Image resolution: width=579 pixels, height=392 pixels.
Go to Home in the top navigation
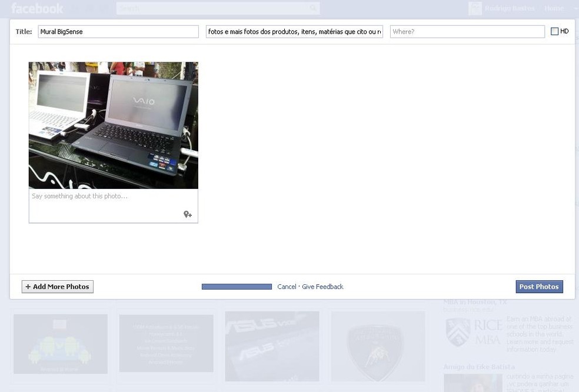[x=553, y=8]
